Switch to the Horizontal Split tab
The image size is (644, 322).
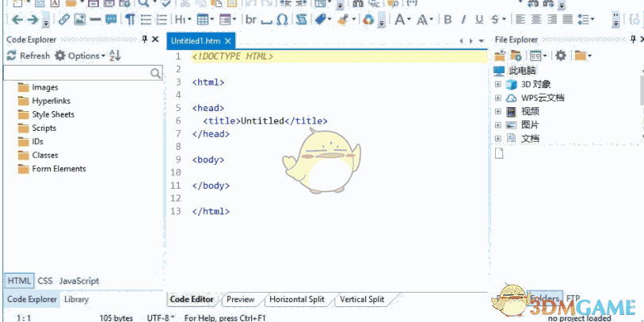(297, 299)
